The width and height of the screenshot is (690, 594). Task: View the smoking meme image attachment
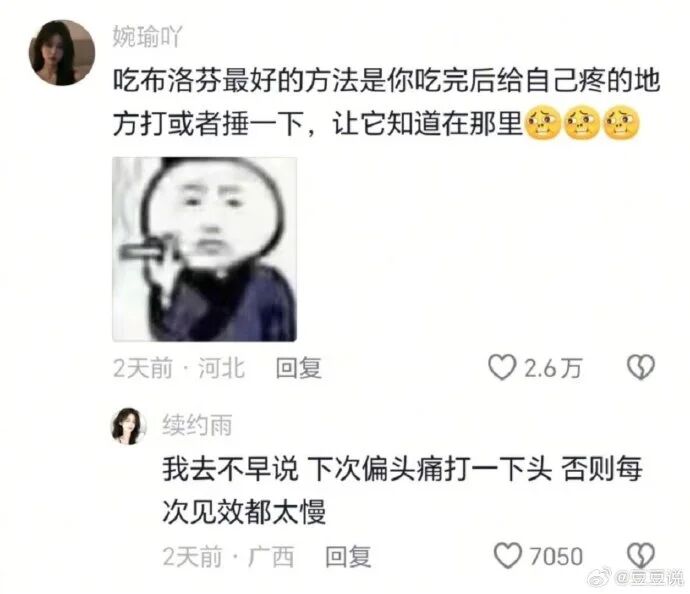(x=205, y=249)
